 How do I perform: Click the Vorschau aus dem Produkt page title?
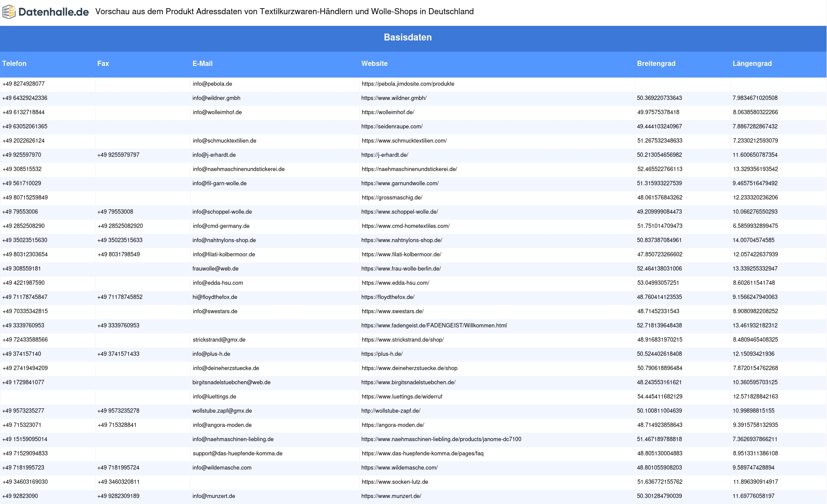(x=284, y=12)
